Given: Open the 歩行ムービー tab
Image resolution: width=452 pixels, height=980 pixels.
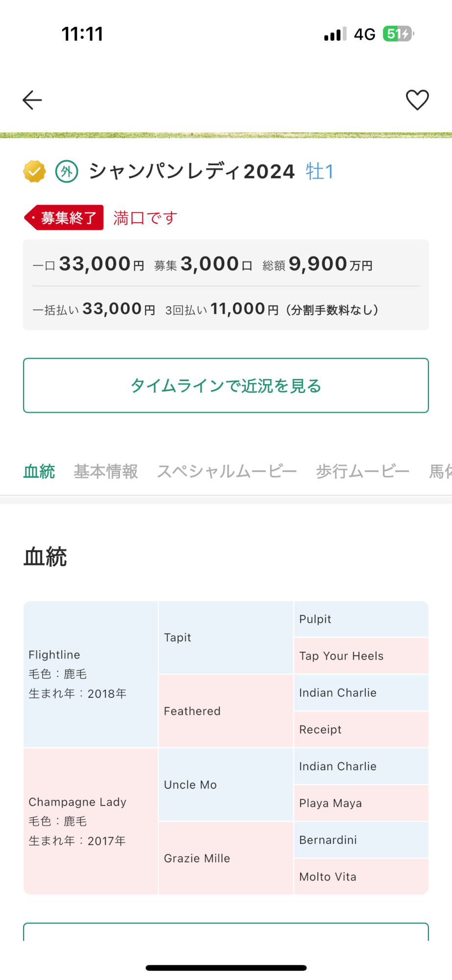Looking at the screenshot, I should tap(362, 471).
